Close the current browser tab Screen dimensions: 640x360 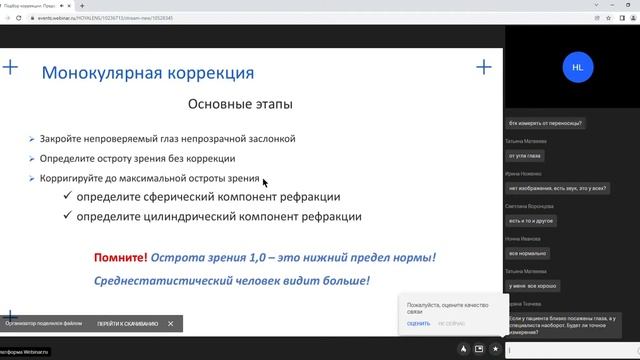click(x=69, y=6)
